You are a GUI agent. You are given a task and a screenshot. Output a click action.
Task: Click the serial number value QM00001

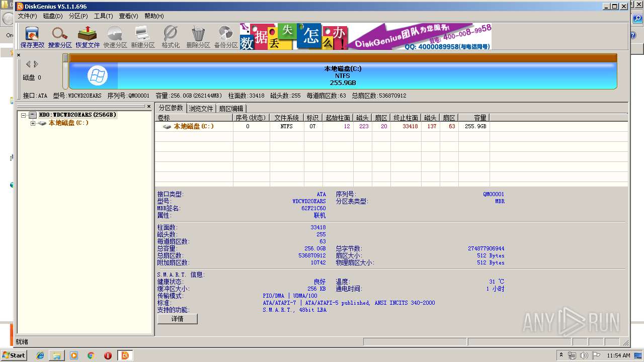494,194
